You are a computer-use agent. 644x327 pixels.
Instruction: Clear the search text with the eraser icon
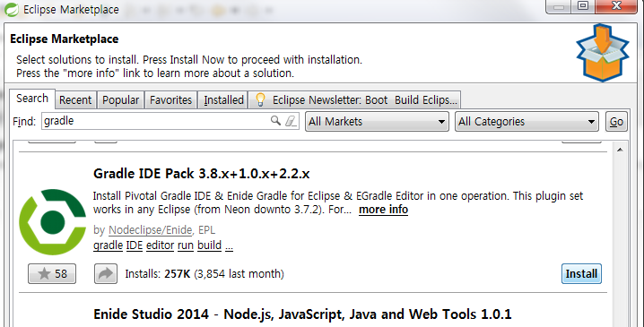point(291,121)
